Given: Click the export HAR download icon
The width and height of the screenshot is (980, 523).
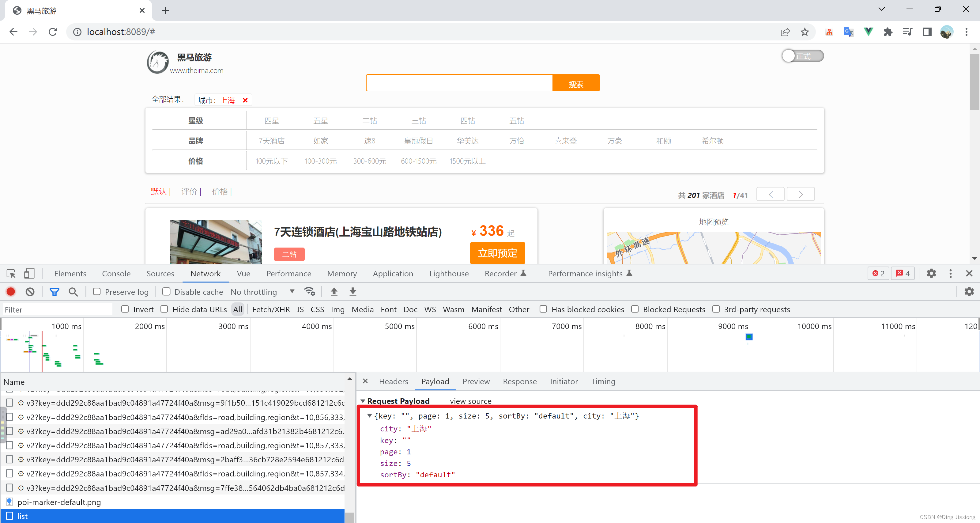Looking at the screenshot, I should tap(353, 292).
